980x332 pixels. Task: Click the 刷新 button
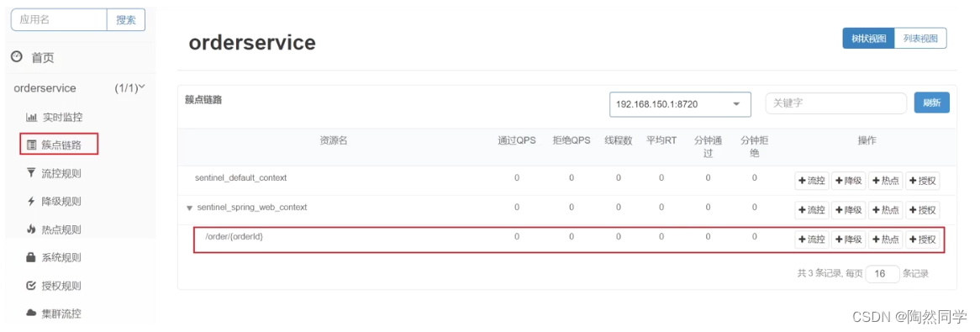point(932,103)
